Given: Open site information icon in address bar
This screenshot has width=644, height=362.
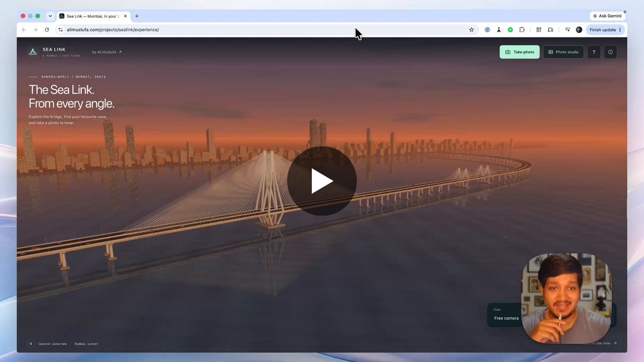Looking at the screenshot, I should pos(61,30).
